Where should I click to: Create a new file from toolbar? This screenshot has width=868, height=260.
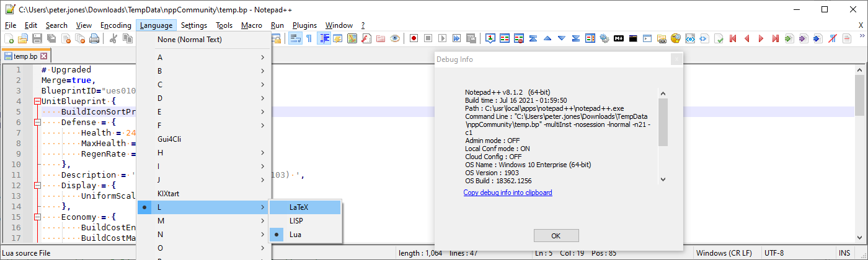9,38
